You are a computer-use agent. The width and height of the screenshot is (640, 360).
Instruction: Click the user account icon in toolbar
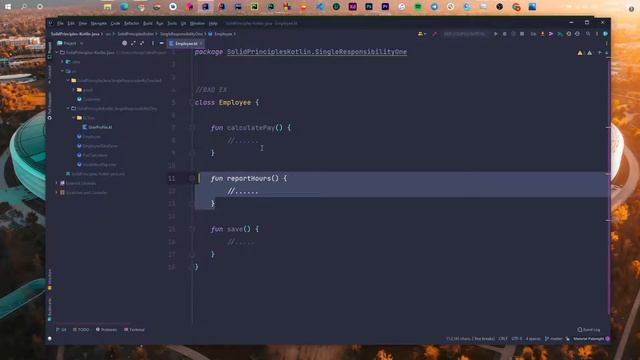pos(421,34)
